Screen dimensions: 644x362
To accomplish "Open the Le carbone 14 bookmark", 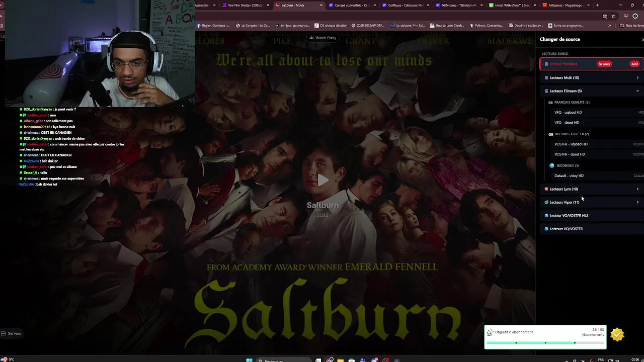I will click(408, 25).
